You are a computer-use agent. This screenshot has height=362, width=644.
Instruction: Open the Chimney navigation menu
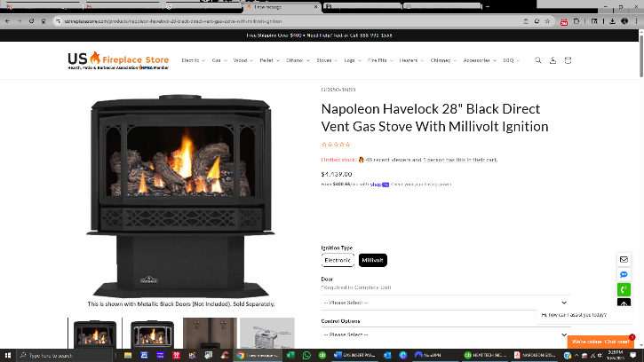pyautogui.click(x=443, y=60)
